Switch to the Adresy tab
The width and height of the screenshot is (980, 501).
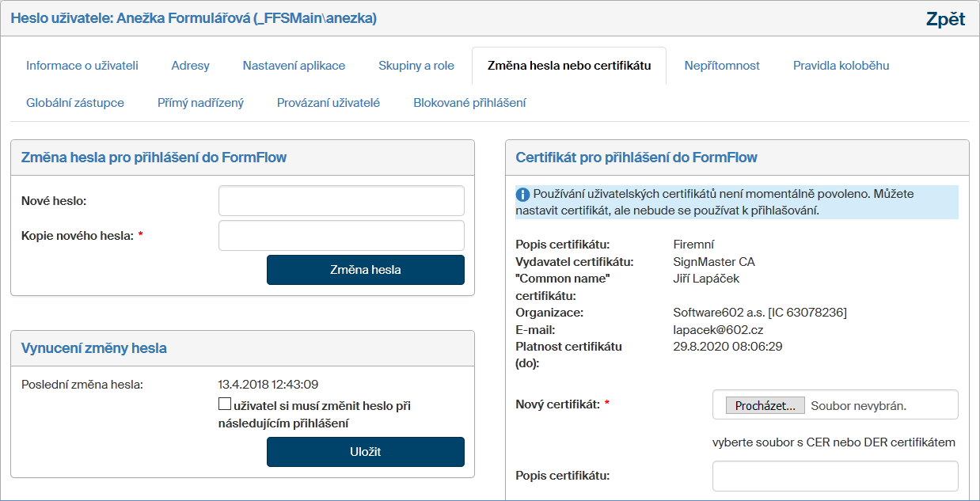click(190, 66)
